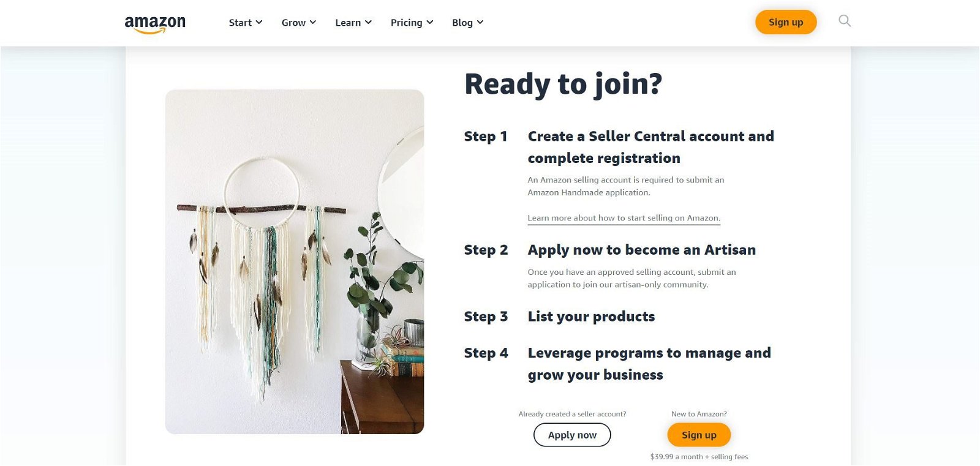Open Learn more about selling on Amazon link
980x466 pixels.
tap(624, 218)
